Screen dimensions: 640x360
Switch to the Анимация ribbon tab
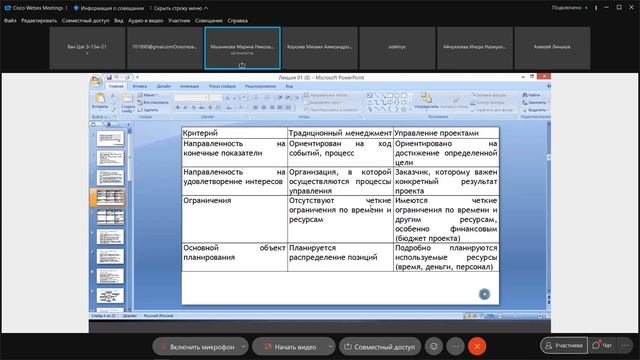tap(189, 86)
